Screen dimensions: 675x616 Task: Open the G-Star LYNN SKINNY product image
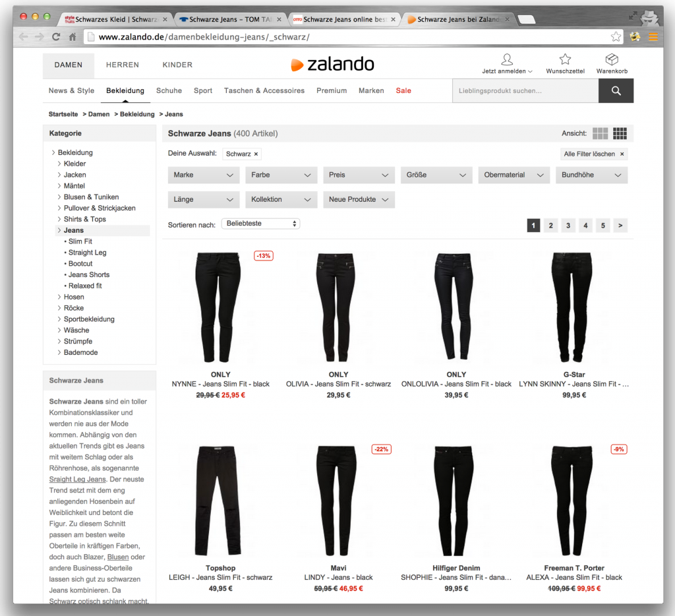tap(572, 307)
